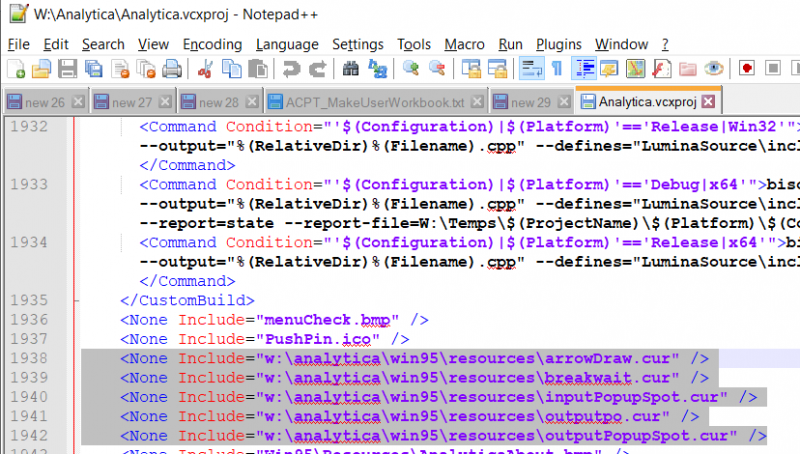
Task: Open the Edit menu
Action: pos(56,45)
